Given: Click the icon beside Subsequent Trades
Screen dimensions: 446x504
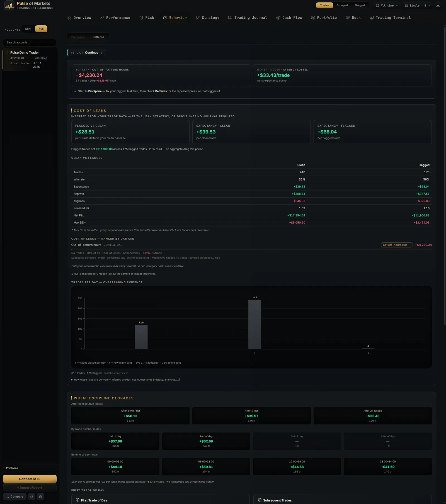Looking at the screenshot, I should [x=260, y=500].
